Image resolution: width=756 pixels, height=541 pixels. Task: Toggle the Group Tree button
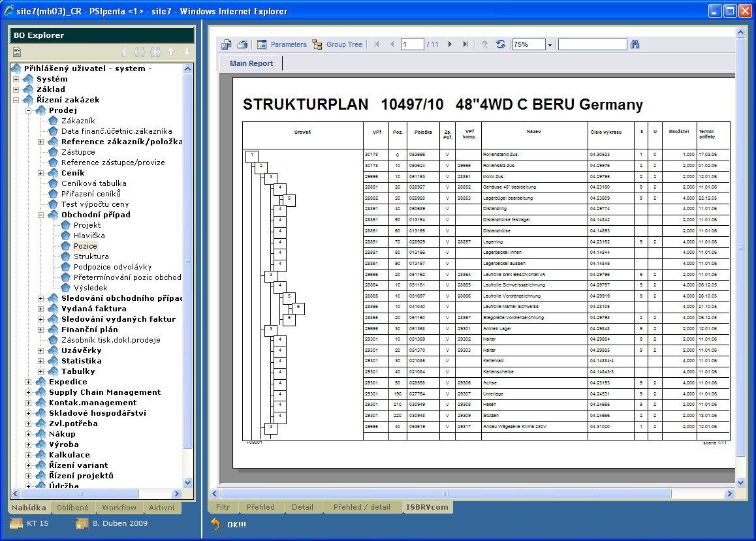click(337, 44)
